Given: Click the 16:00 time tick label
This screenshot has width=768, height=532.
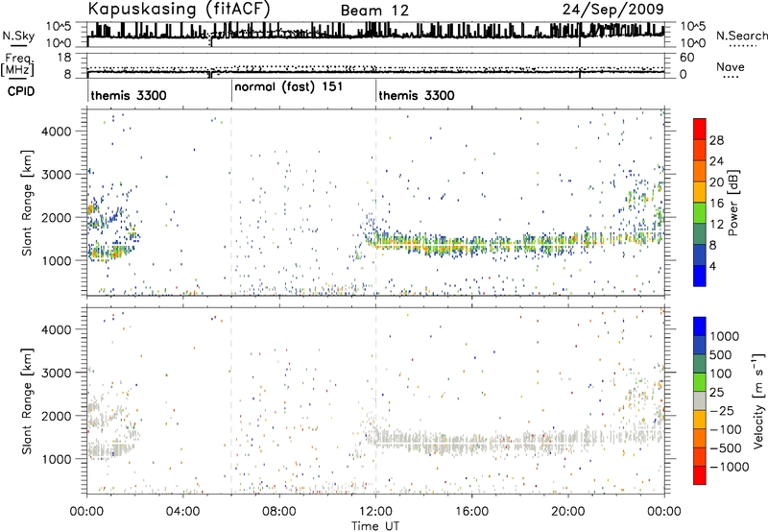Looking at the screenshot, I should pyautogui.click(x=471, y=512).
